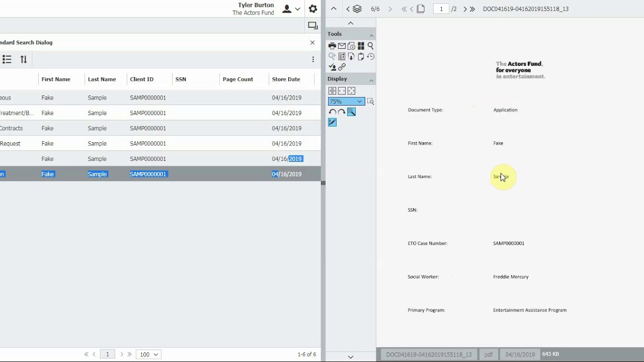Click DOC041619 filename in status bar
Image resolution: width=644 pixels, height=362 pixels.
[x=429, y=354]
